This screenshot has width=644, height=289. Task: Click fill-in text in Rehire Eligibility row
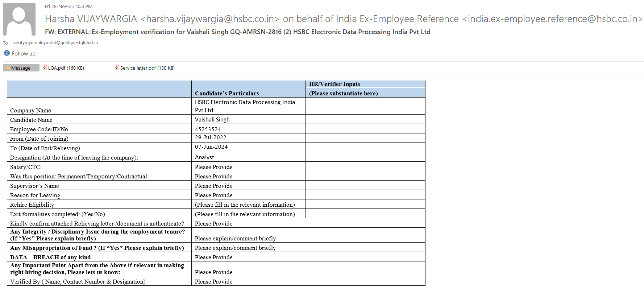(245, 205)
